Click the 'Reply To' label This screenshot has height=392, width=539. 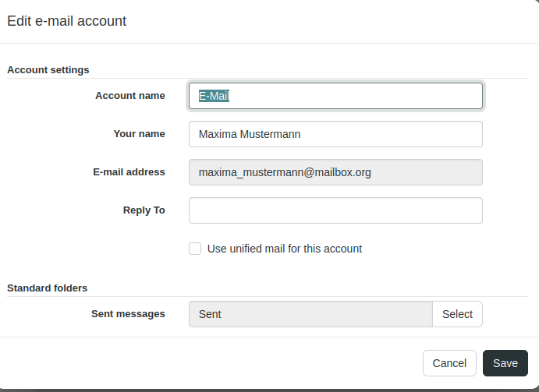coord(144,210)
